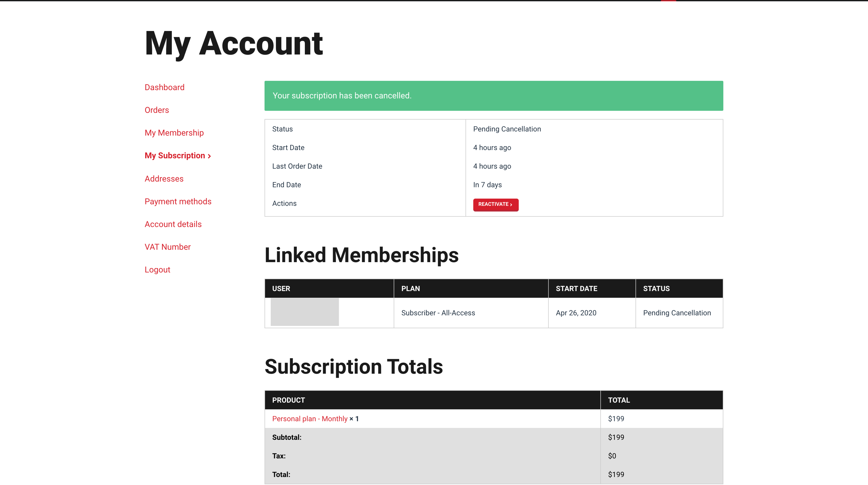Viewport: 868px width, 485px height.
Task: Click arrow icon on Reactivate button
Action: click(511, 205)
